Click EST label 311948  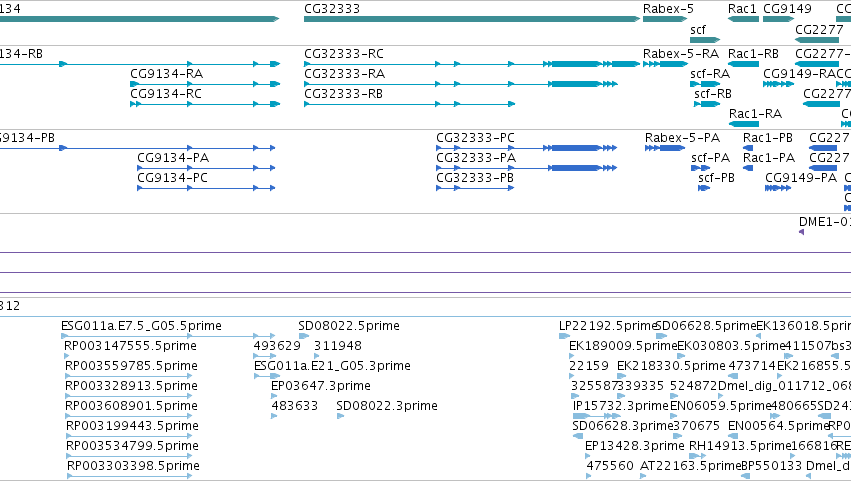click(338, 346)
